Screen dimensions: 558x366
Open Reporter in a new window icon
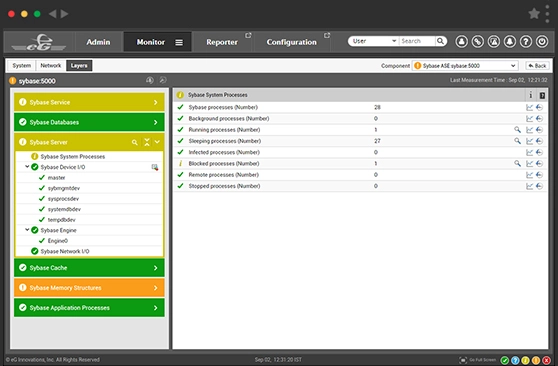(248, 35)
